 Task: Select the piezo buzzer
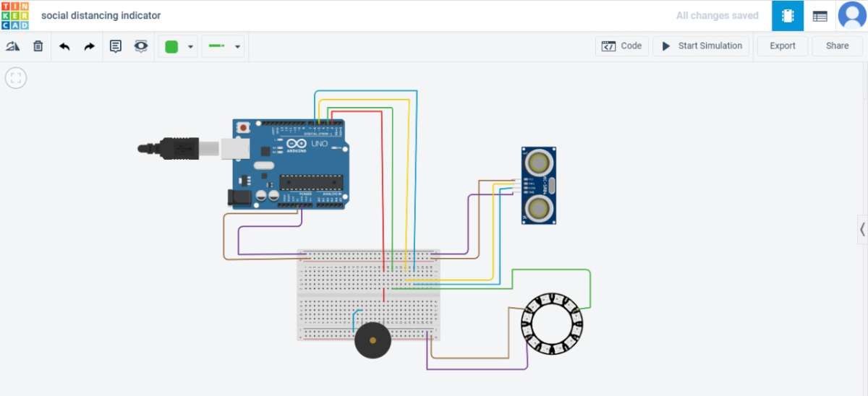pos(373,340)
